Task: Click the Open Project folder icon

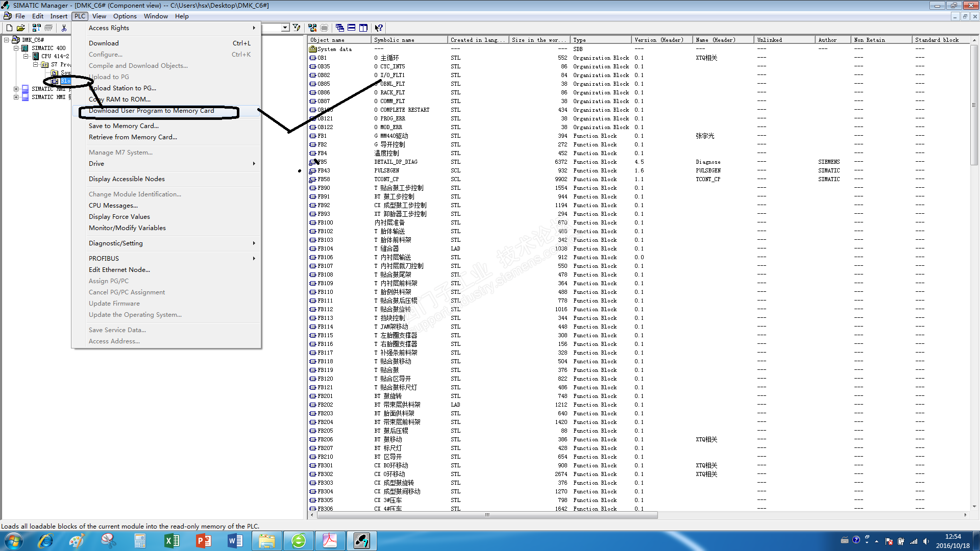Action: pyautogui.click(x=21, y=28)
